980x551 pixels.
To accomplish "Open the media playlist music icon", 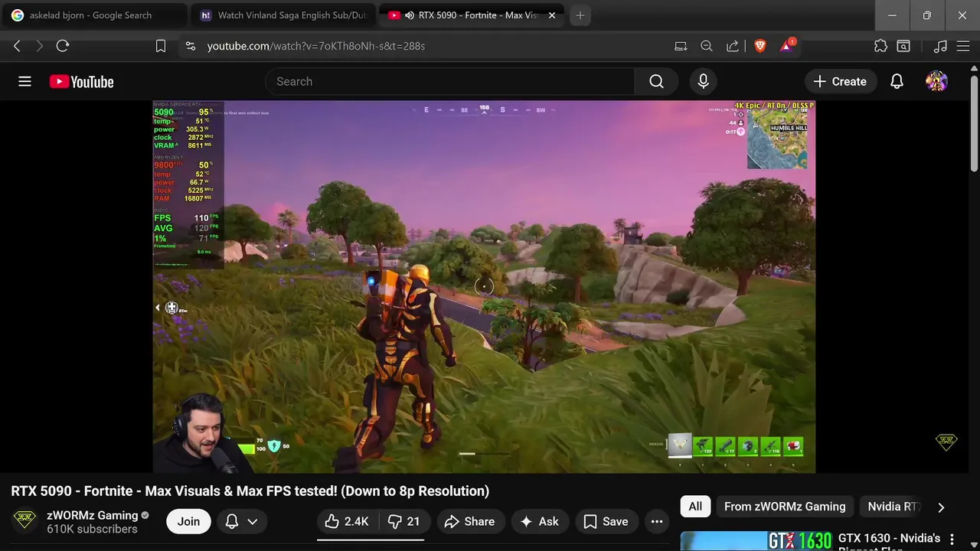I will click(941, 46).
